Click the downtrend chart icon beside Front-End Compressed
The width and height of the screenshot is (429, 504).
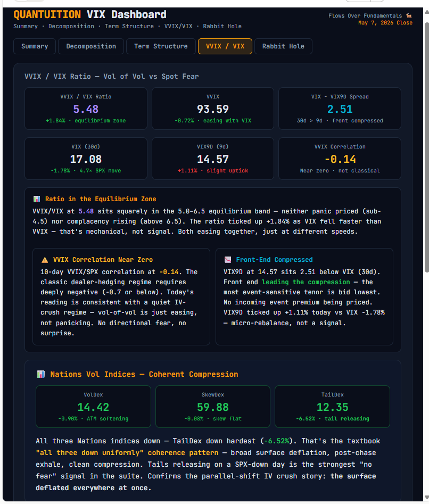pos(228,260)
